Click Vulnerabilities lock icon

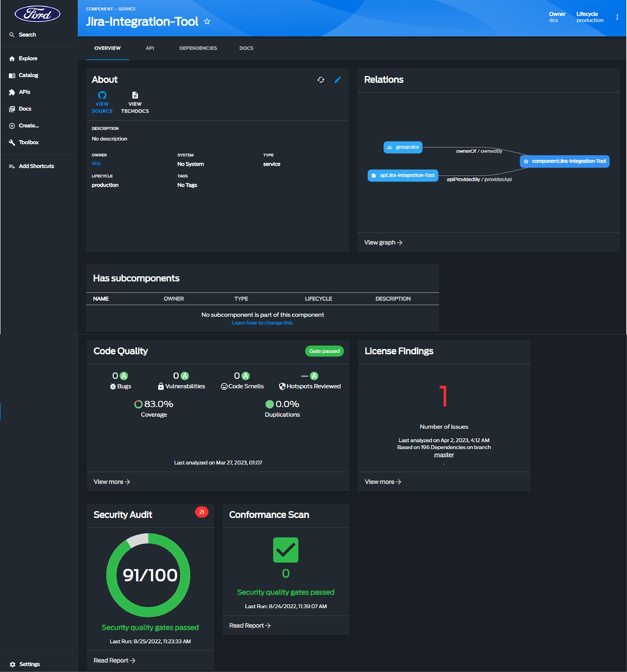pos(161,386)
